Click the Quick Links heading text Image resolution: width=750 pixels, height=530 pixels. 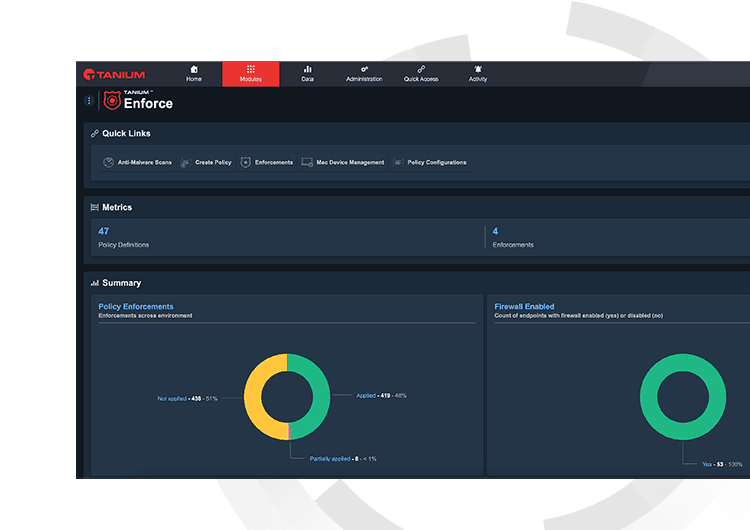pyautogui.click(x=126, y=133)
